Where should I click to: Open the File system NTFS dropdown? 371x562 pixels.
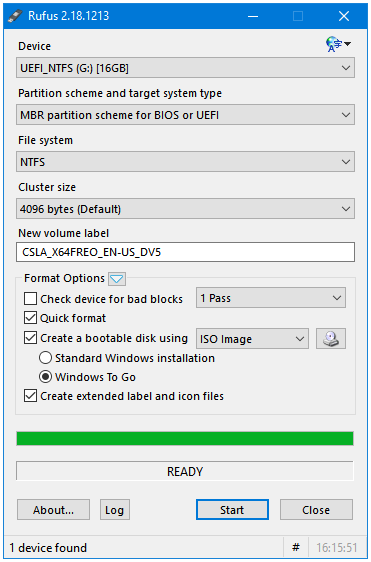click(x=185, y=162)
